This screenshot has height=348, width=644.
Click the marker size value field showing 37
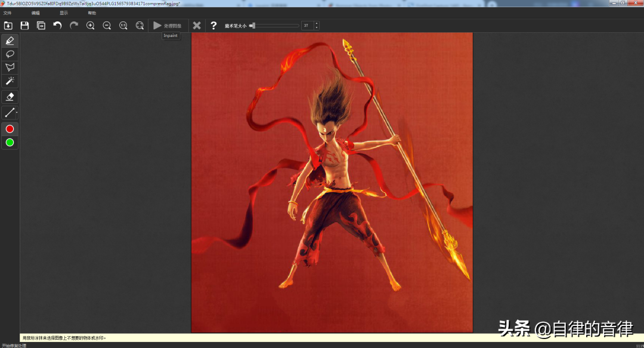click(x=307, y=26)
